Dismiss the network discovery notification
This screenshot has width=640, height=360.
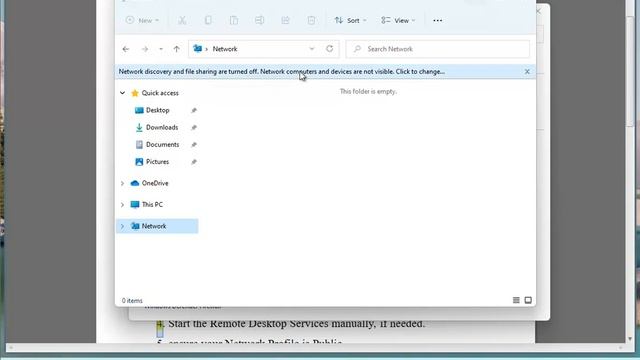(x=527, y=71)
